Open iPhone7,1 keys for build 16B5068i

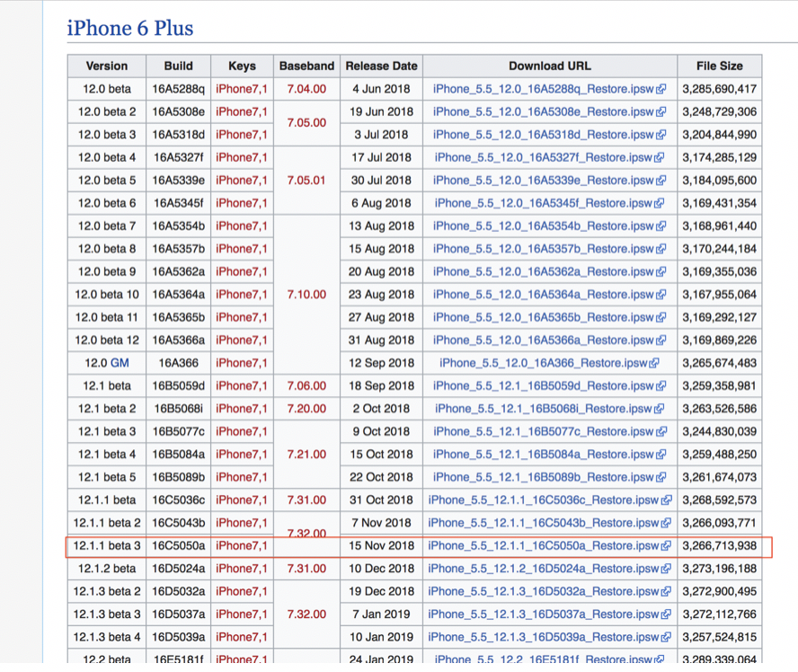coord(241,409)
